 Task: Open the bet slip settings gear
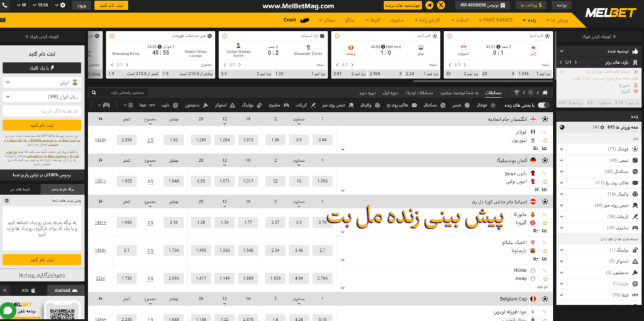click(x=6, y=201)
